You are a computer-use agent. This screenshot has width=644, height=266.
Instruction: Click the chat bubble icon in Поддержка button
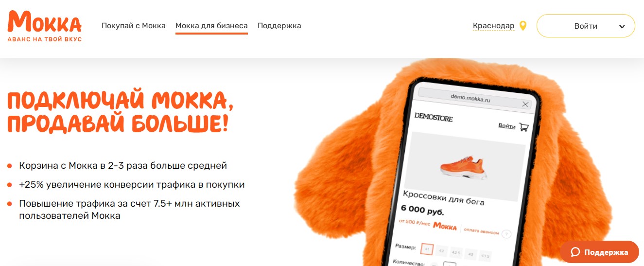tap(575, 252)
